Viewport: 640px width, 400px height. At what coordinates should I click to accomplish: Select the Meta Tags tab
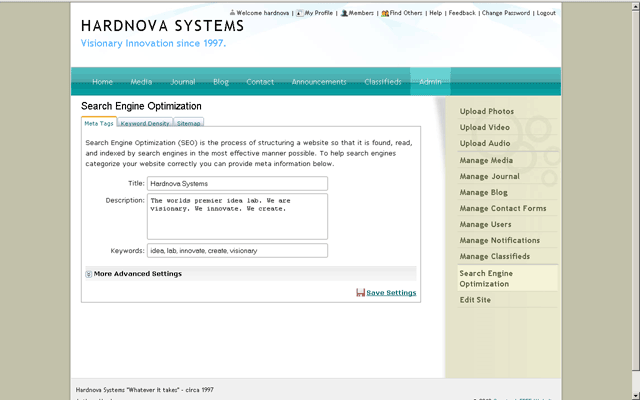(x=98, y=123)
